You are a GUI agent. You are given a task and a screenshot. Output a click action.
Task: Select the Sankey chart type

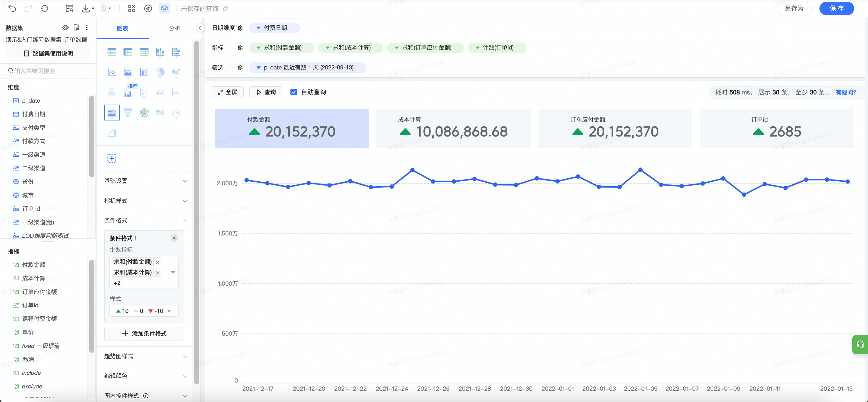(x=160, y=113)
